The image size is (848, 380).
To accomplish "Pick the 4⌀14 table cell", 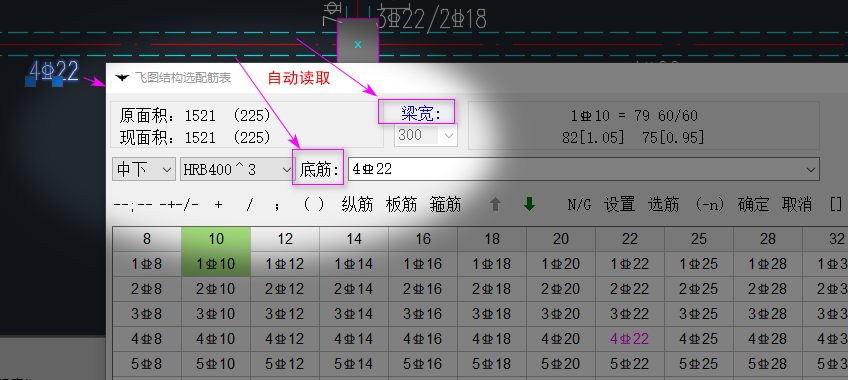I will pos(354,339).
